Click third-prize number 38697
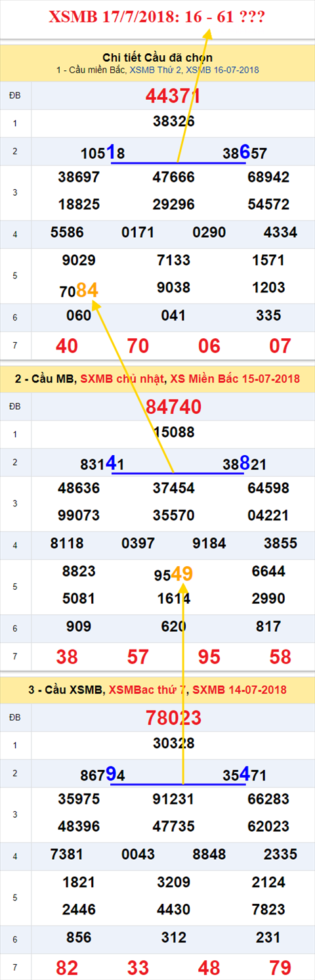Image resolution: width=315 pixels, height=980 pixels. point(79,177)
